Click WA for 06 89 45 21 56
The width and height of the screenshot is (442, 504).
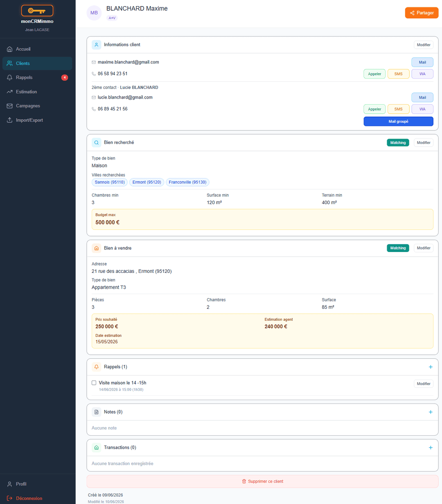pyautogui.click(x=422, y=109)
